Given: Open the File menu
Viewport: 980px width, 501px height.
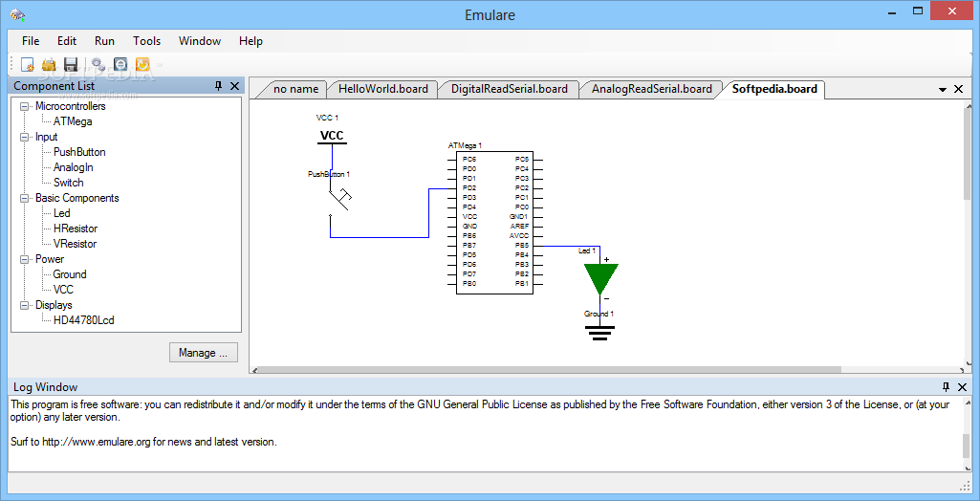Looking at the screenshot, I should pyautogui.click(x=31, y=40).
